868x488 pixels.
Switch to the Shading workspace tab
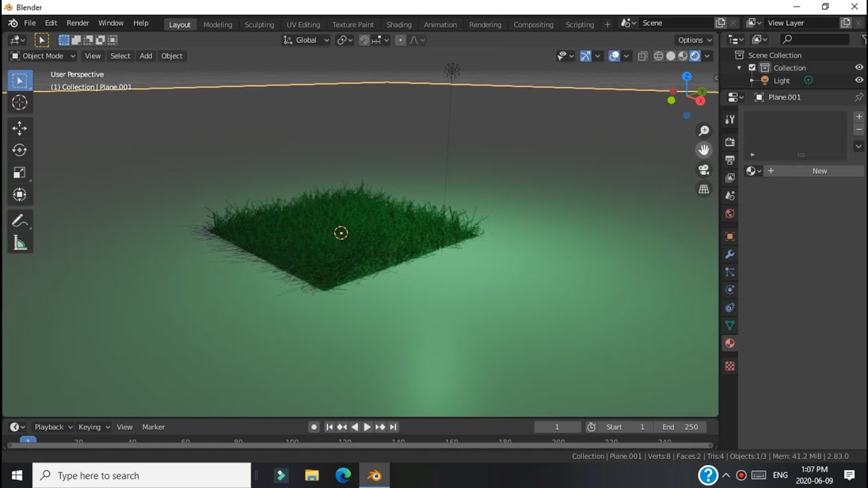pos(399,24)
